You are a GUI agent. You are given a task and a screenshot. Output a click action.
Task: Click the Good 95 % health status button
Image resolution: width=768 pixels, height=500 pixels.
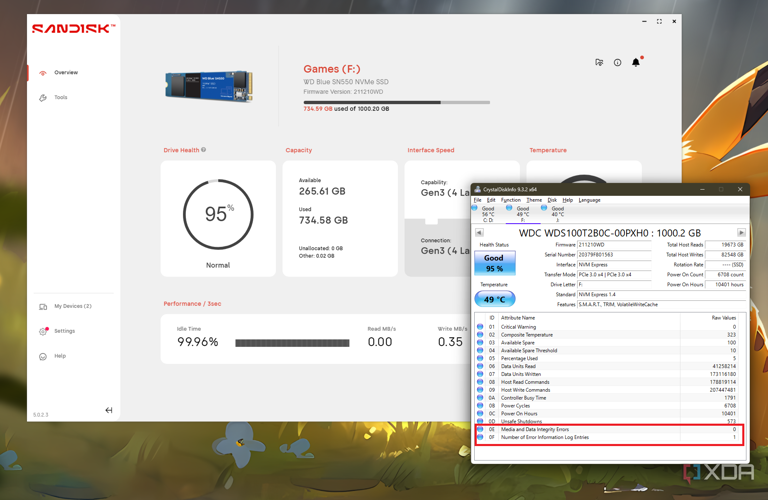coord(495,263)
